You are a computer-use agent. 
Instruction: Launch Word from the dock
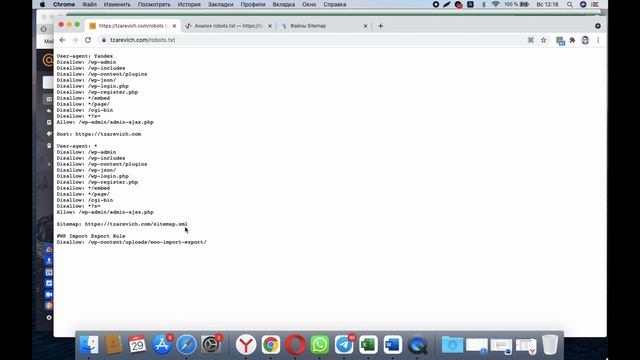point(393,345)
